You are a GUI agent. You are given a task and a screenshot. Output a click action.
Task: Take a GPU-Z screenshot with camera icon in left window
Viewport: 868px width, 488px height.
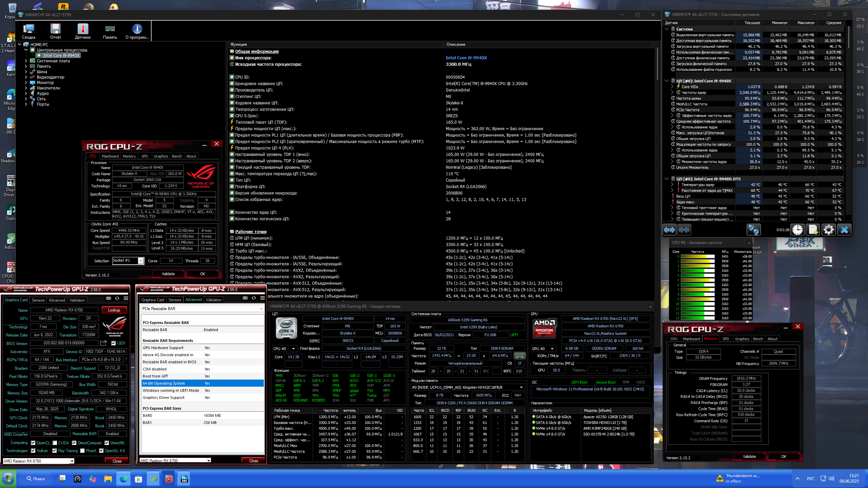click(108, 298)
